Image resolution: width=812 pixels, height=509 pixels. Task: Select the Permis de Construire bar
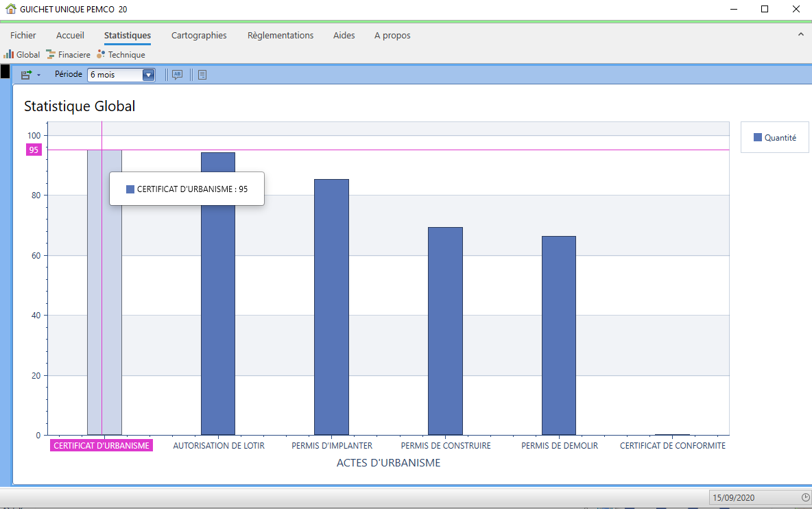pos(445,331)
